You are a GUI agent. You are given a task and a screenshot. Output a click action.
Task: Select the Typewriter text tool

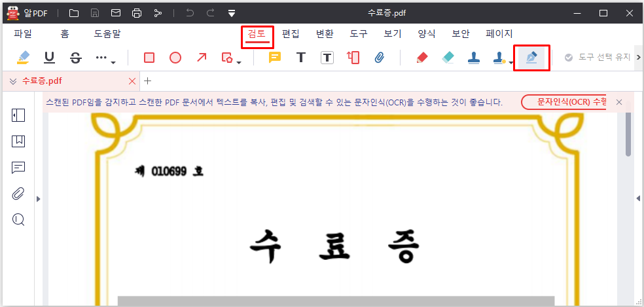(x=301, y=58)
